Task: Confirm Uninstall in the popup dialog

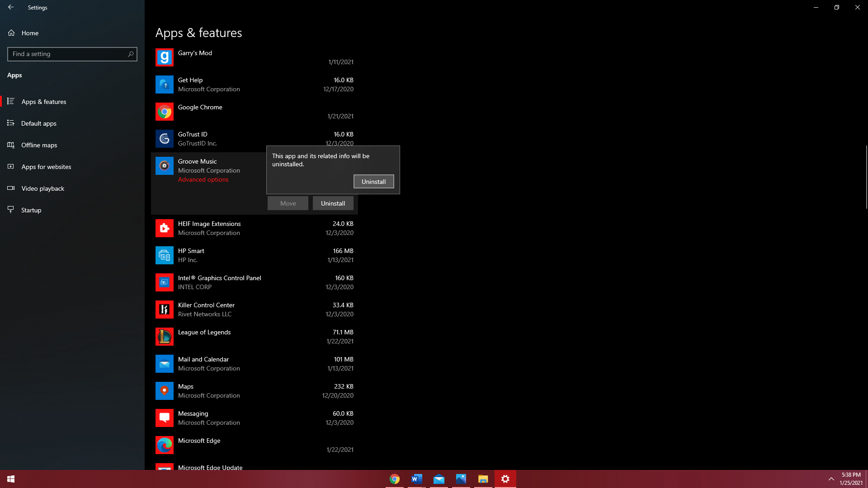Action: pyautogui.click(x=373, y=182)
